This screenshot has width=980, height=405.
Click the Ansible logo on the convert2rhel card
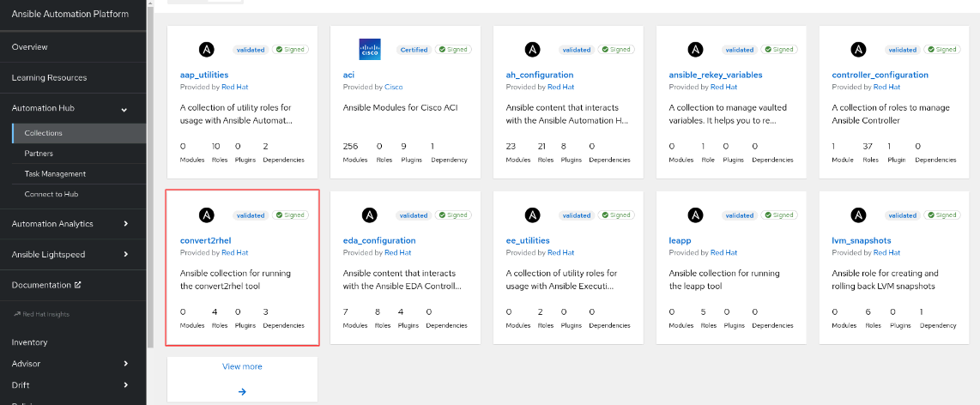coord(206,215)
